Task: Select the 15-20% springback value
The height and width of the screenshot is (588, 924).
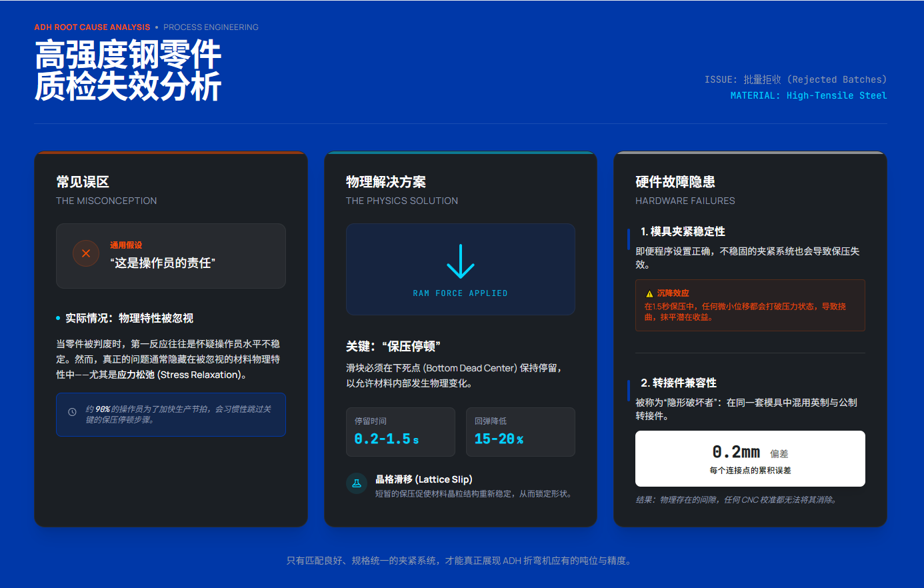Action: pyautogui.click(x=499, y=439)
